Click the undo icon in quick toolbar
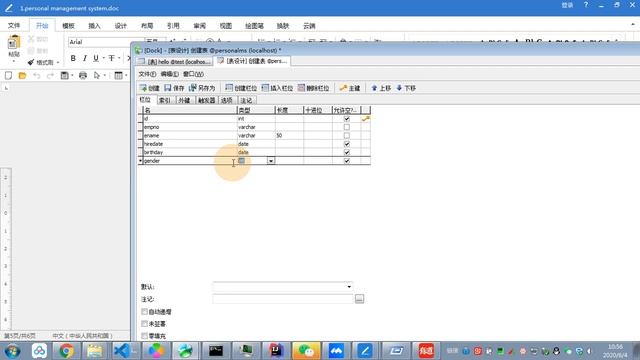 (37, 76)
